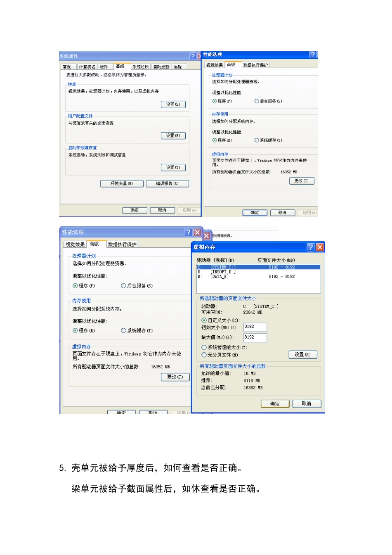Click help icon of 性能选项 window behind 虚拟内存
The image size is (392, 555).
189,232
